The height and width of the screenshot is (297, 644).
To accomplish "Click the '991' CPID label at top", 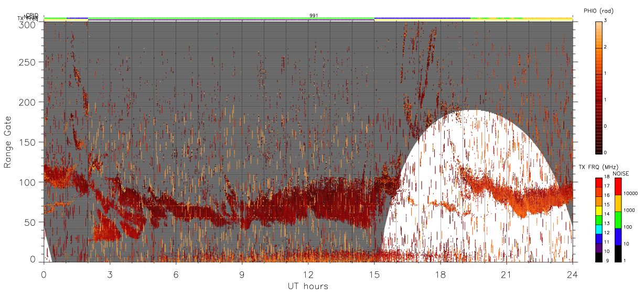I will click(314, 16).
